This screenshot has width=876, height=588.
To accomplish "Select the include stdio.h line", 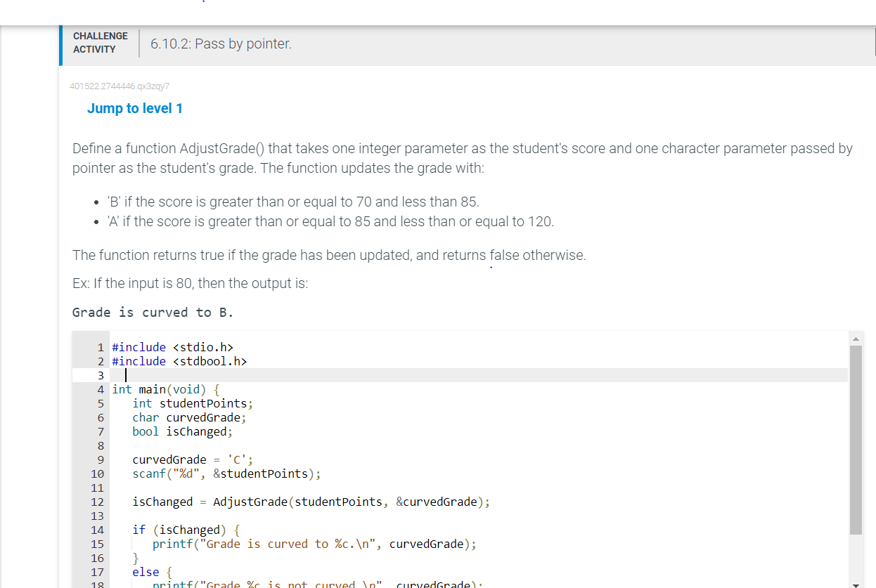I will tap(172, 346).
